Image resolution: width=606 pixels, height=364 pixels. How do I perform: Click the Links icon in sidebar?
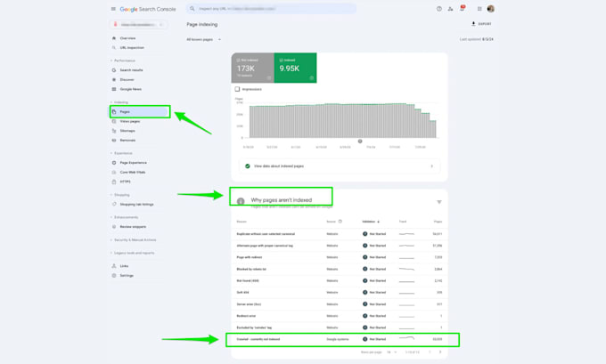pyautogui.click(x=114, y=266)
